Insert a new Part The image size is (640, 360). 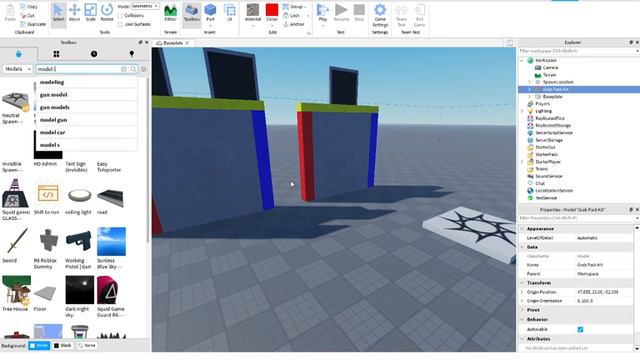[210, 13]
